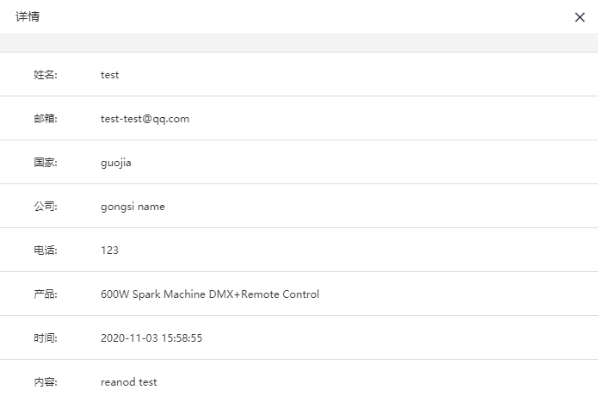Click the company value gongsi name
Screen dimensions: 598x402
click(x=133, y=207)
